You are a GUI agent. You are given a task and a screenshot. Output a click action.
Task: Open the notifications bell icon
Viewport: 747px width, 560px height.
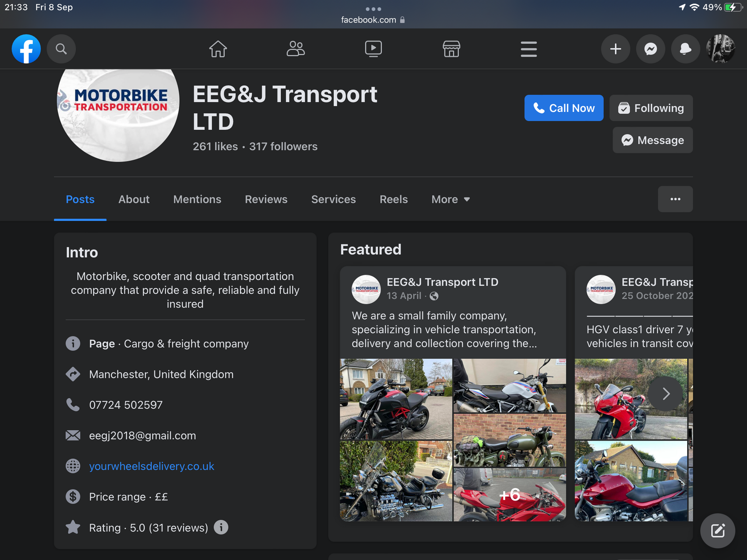click(x=685, y=49)
